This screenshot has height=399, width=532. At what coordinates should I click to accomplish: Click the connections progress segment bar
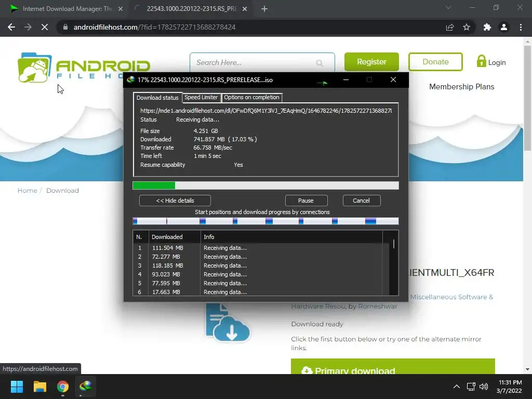coord(265,221)
